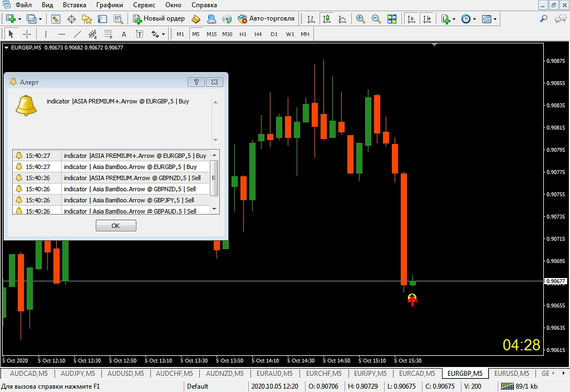Draw a horizontal line tool
Viewport: 570px width, 392px height.
(61, 34)
